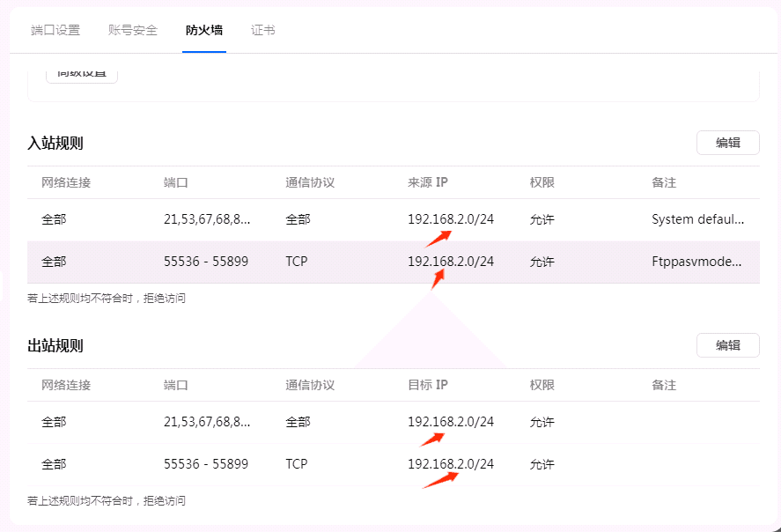Click outbound rule port 21,53,67,68 cell
The height and width of the screenshot is (532, 781).
click(207, 422)
